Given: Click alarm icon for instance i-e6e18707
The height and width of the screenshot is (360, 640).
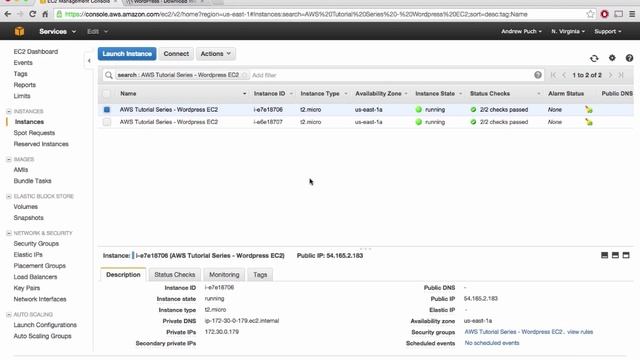Looking at the screenshot, I should tap(589, 122).
